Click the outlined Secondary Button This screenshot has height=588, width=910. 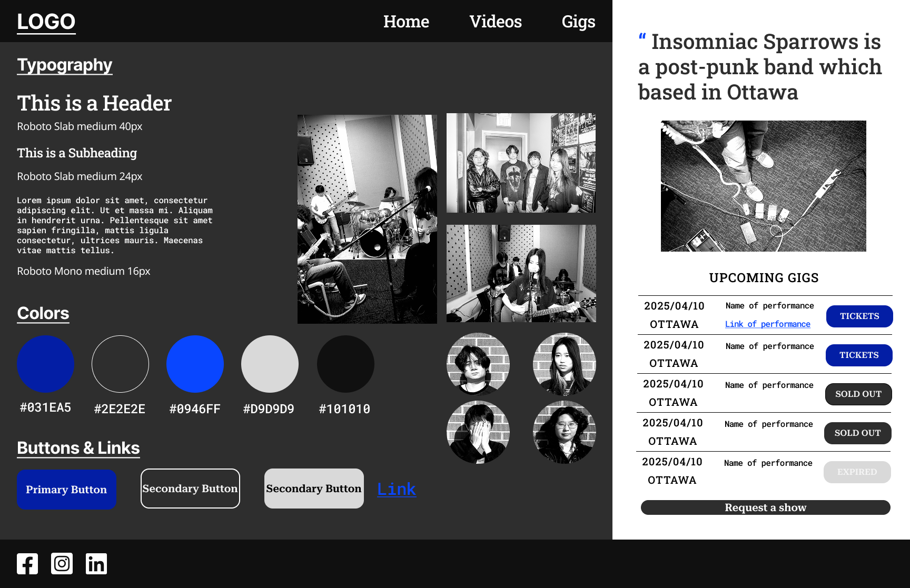(x=190, y=489)
